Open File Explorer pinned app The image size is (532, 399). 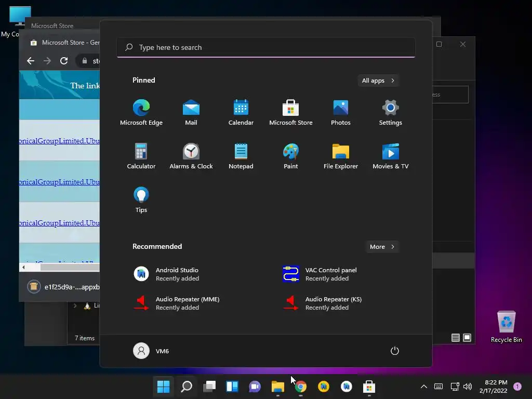click(341, 156)
